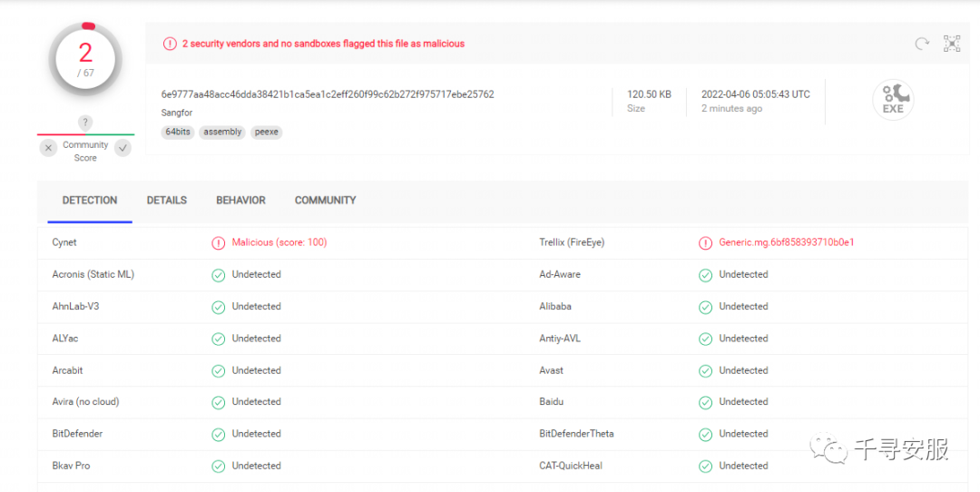
Task: Click the Bkav Pro vendor name
Action: [72, 466]
